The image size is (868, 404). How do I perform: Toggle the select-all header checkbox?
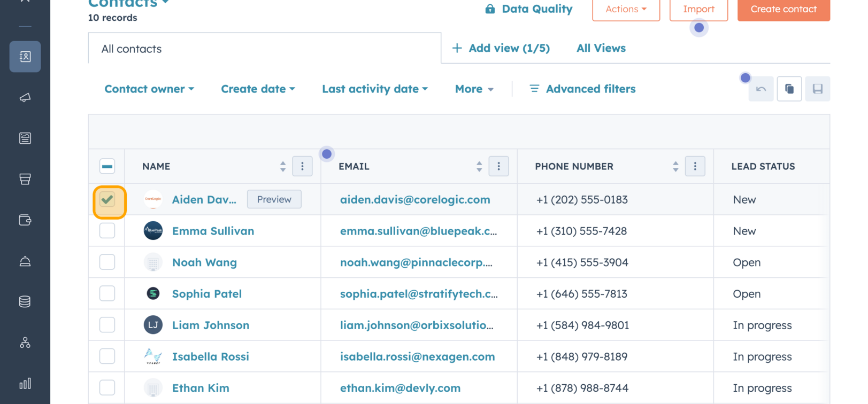tap(107, 167)
